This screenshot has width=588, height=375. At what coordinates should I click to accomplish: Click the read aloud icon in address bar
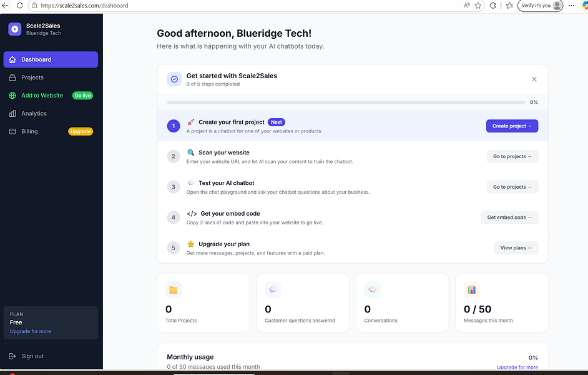pyautogui.click(x=466, y=5)
